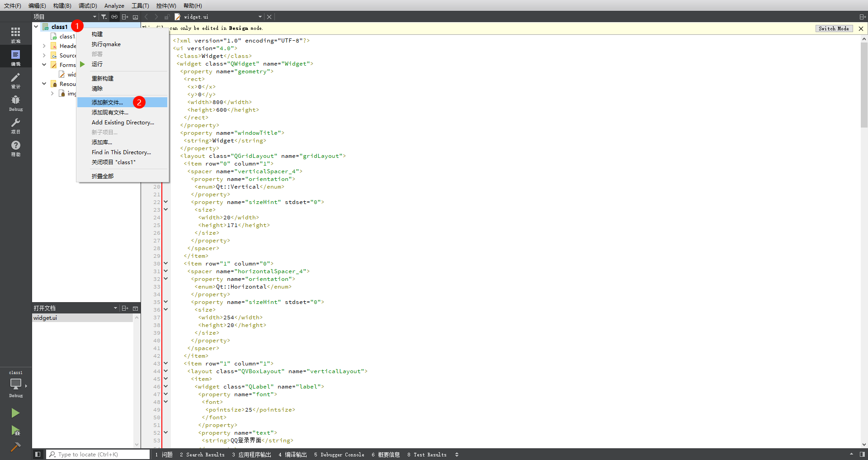Screen dimensions: 868x460
Task: Open the Analyze menu
Action: click(x=114, y=5)
